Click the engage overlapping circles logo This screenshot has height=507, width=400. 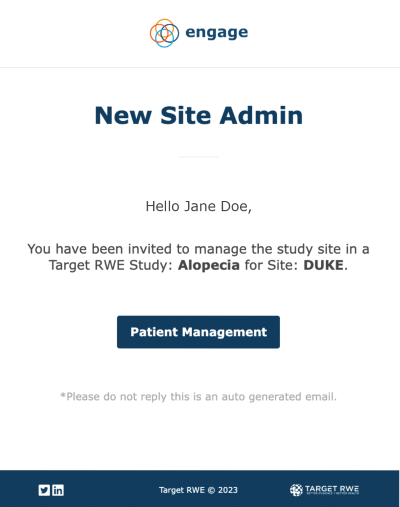[x=164, y=33]
